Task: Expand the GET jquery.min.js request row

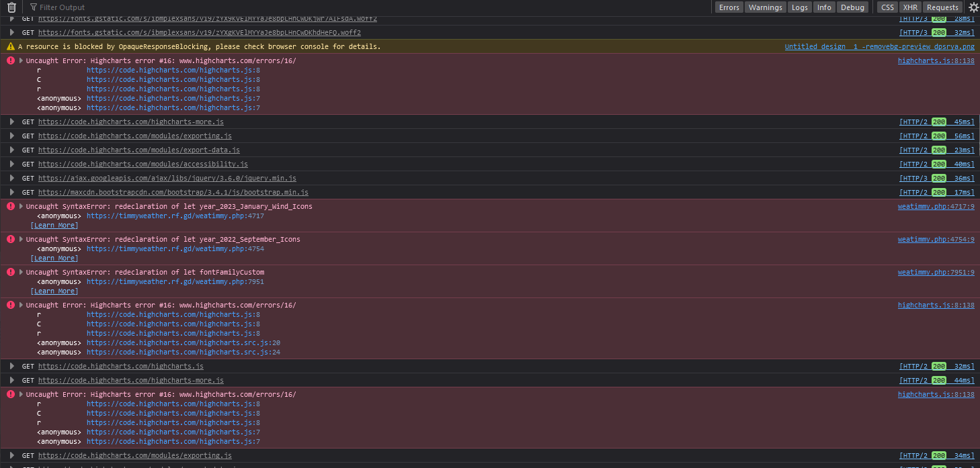Action: pyautogui.click(x=12, y=179)
